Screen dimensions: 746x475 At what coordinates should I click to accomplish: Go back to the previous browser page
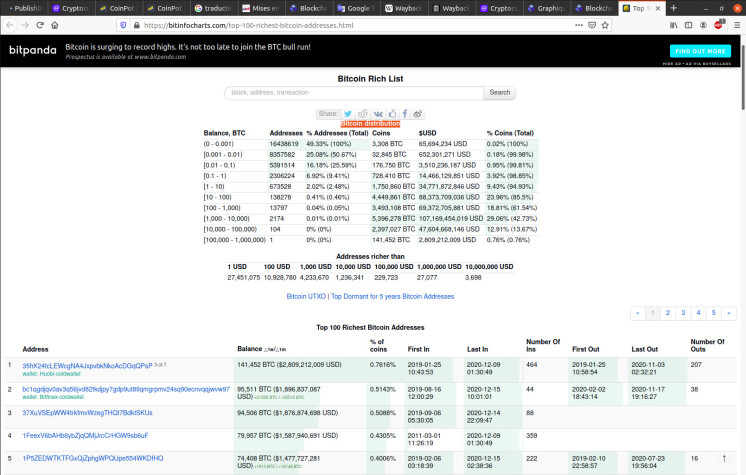10,25
